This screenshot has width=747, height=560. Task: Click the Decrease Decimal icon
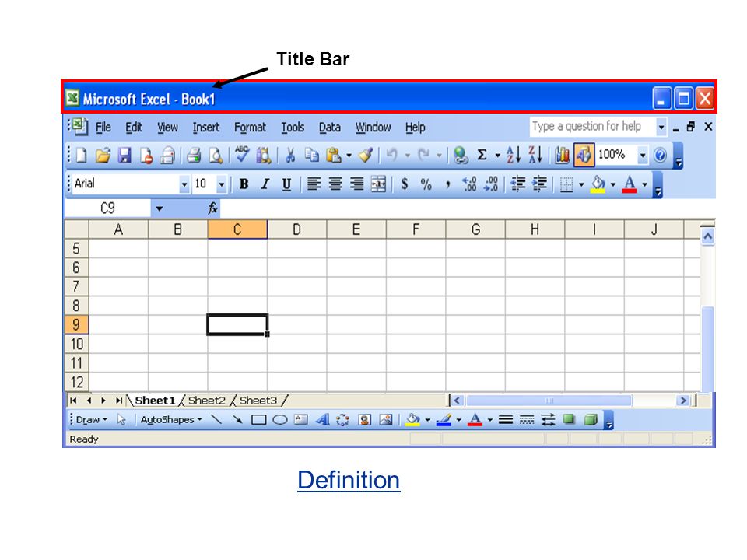tap(491, 184)
